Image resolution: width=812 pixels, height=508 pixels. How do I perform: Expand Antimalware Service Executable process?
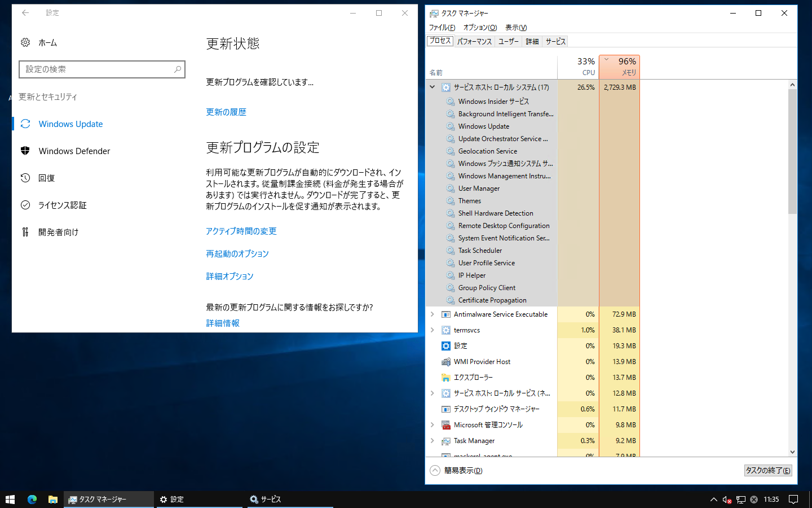tap(433, 314)
